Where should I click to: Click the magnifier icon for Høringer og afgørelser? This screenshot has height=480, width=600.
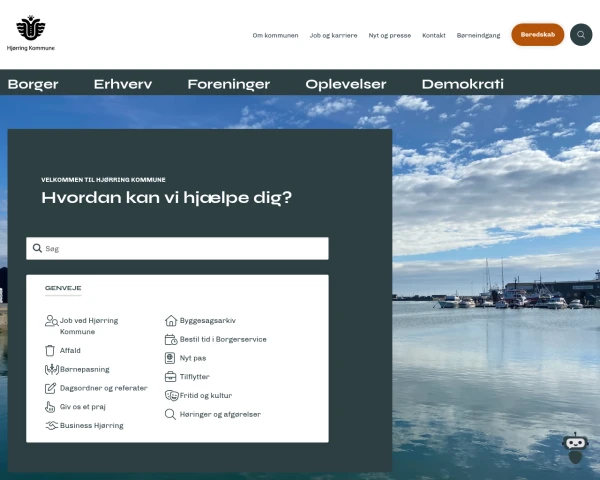coord(170,414)
